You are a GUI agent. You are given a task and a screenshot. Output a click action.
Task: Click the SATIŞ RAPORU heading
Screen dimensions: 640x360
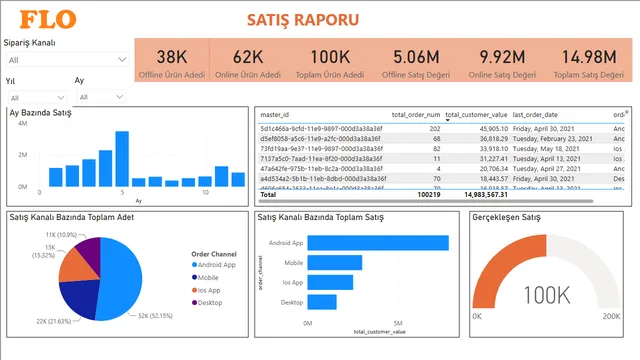(x=303, y=20)
